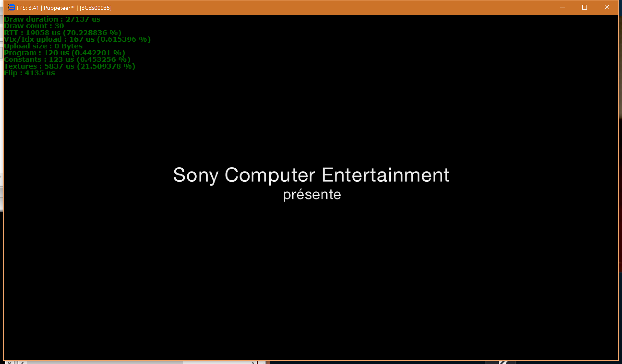
Task: Minimize the Puppeteer game window
Action: (x=562, y=8)
